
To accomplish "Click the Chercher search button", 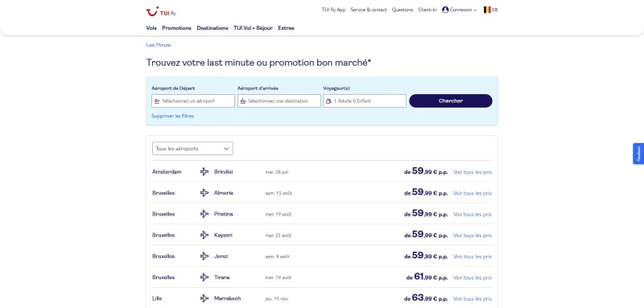I will coord(451,101).
